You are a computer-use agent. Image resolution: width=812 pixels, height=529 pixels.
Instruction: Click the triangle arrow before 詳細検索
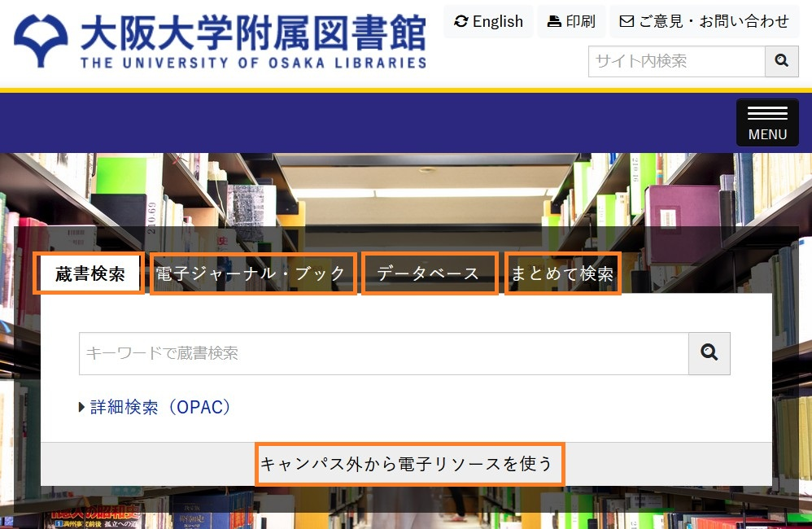(x=81, y=407)
